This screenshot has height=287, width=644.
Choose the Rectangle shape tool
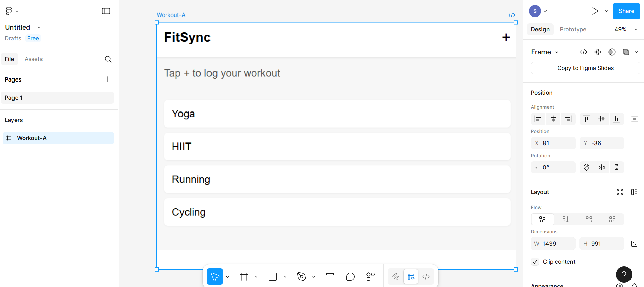[x=273, y=277]
